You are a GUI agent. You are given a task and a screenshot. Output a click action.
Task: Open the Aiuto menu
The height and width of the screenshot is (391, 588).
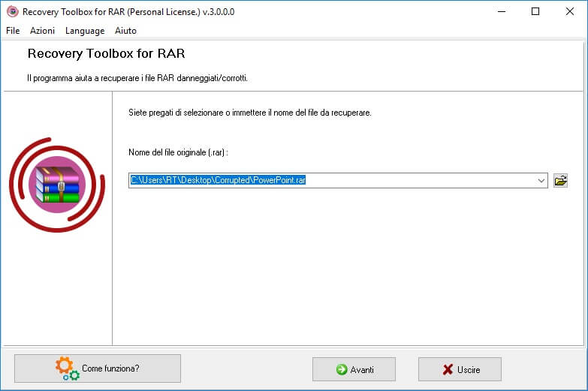(x=125, y=31)
